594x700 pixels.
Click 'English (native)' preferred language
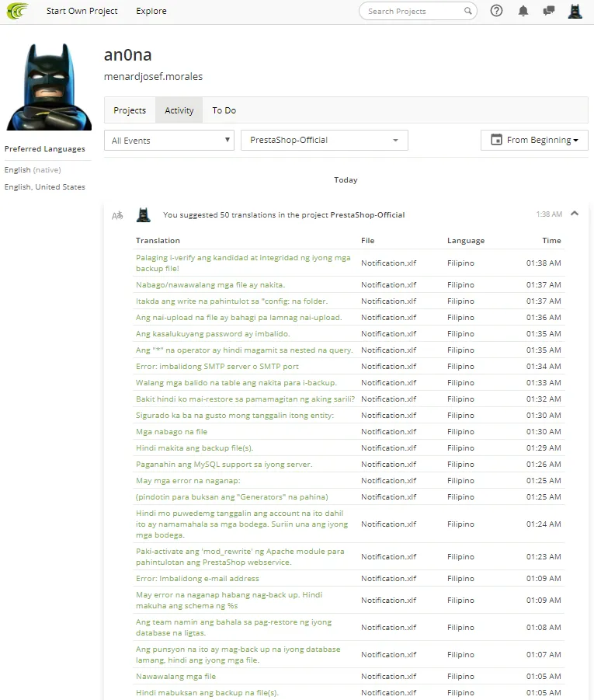(x=33, y=169)
